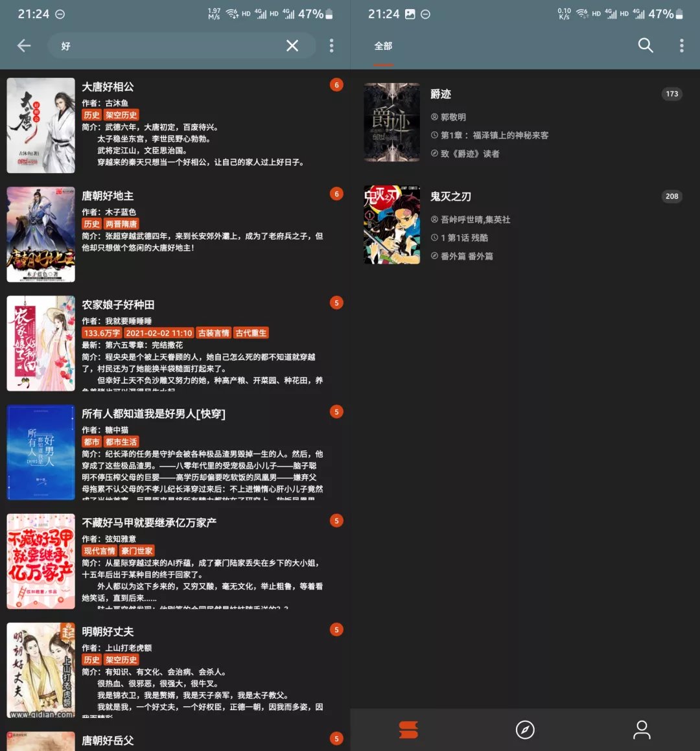Open the search page overflow menu
Screen dimensions: 700x751
[x=331, y=45]
